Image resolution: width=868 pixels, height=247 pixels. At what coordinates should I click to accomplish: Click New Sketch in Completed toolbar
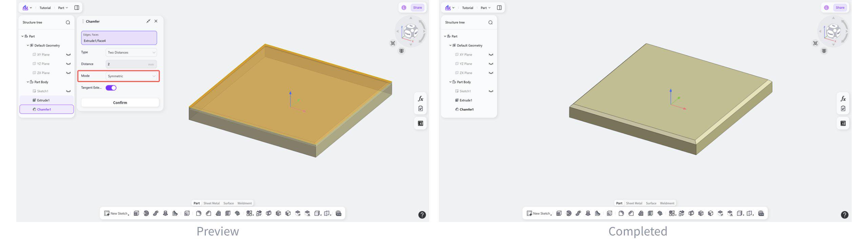539,213
